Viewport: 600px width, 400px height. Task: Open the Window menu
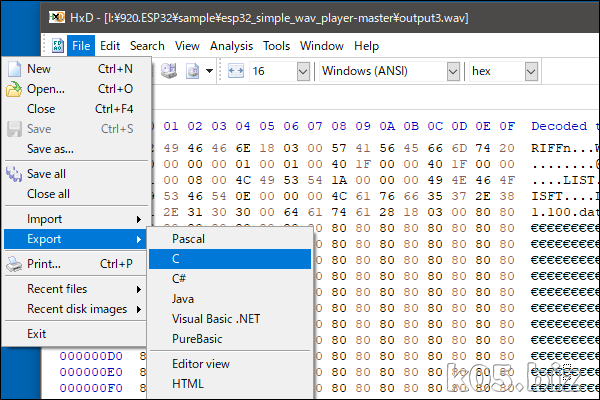[321, 46]
